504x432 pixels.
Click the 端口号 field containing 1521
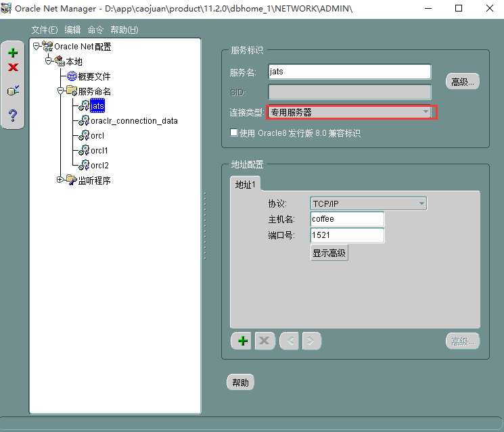point(347,235)
